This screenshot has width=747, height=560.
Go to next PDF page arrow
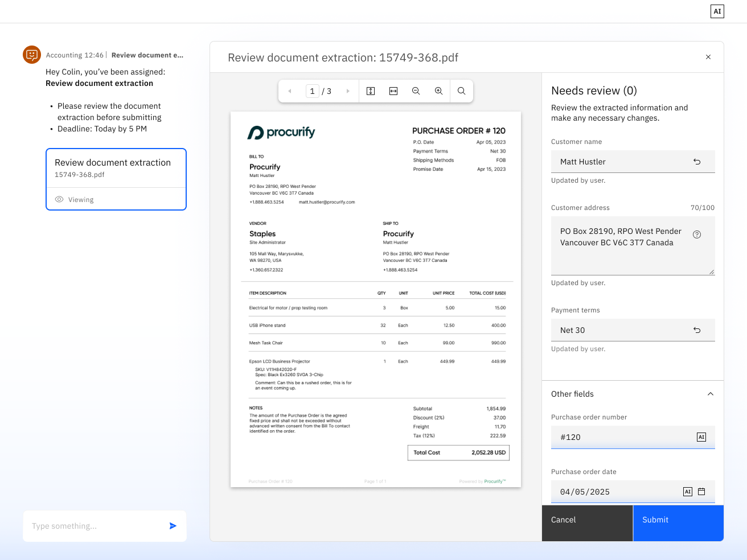348,91
